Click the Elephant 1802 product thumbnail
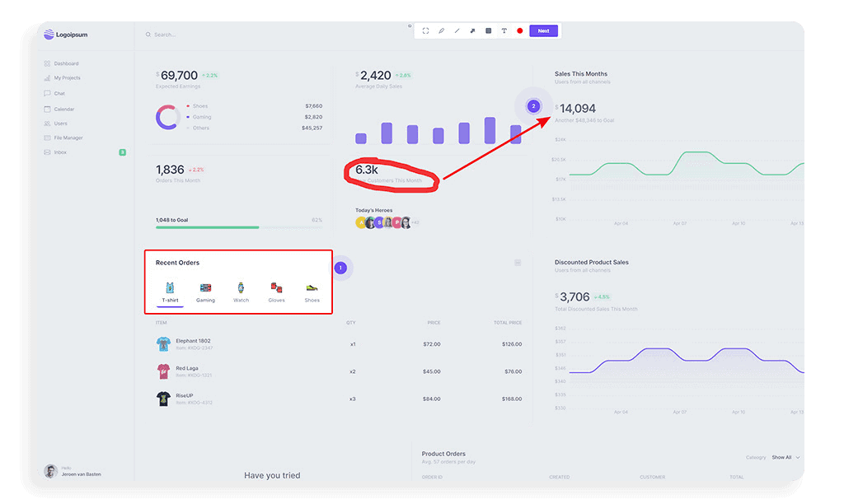 163,344
